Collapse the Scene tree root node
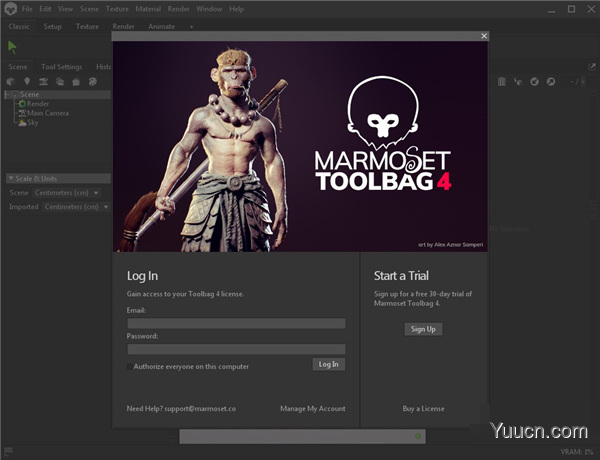Image resolution: width=600 pixels, height=460 pixels. pyautogui.click(x=7, y=94)
